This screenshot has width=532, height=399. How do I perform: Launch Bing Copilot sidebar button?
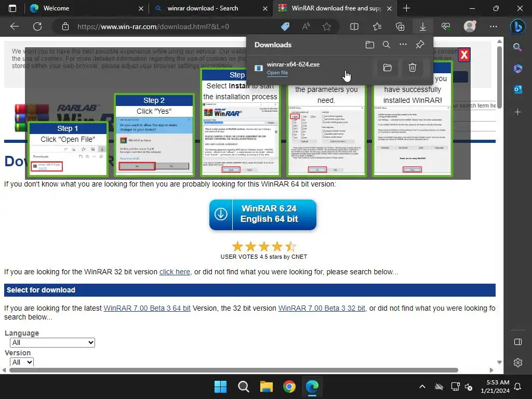pyautogui.click(x=518, y=27)
